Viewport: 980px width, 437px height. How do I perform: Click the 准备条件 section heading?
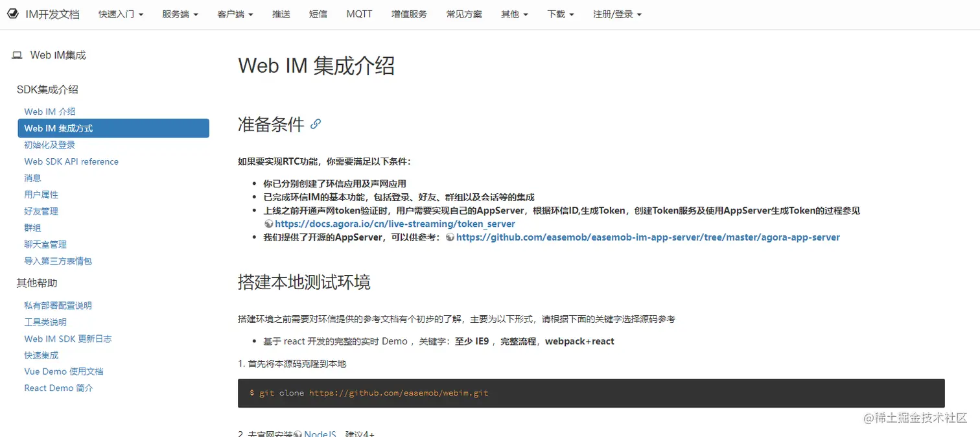click(x=271, y=124)
